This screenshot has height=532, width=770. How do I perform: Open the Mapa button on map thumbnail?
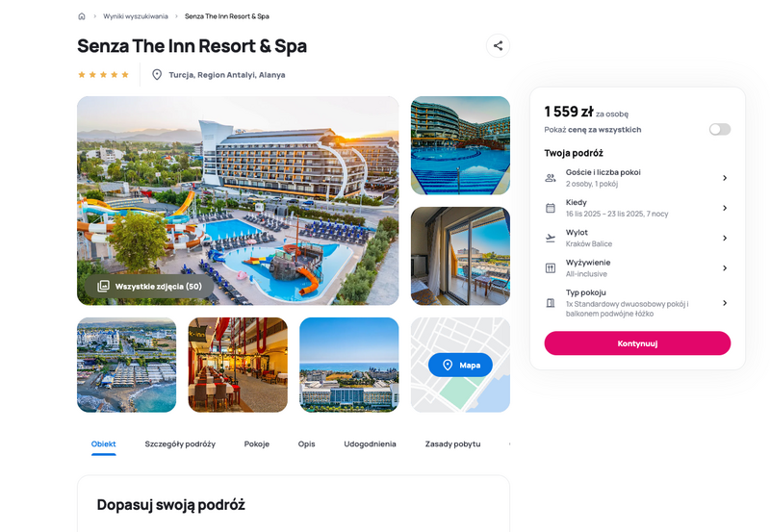[460, 365]
